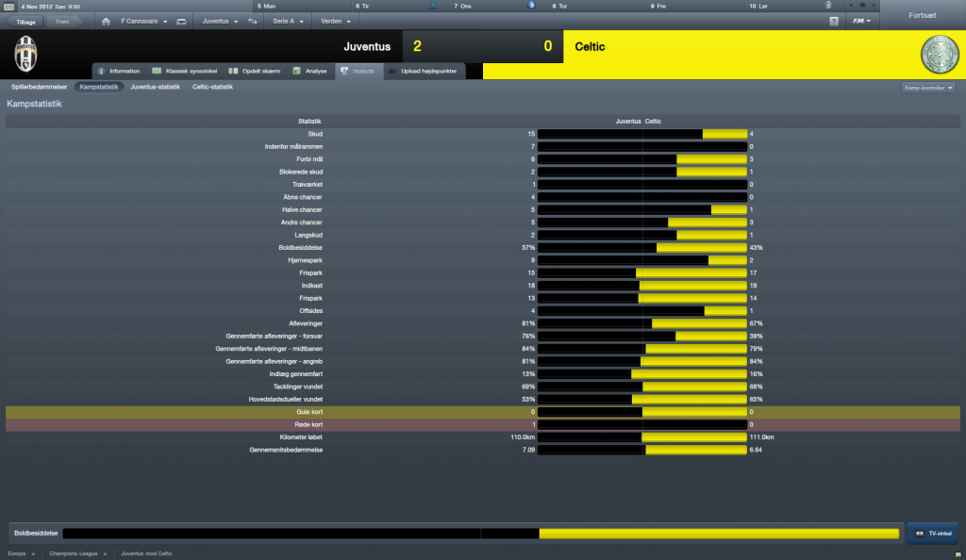Open the Klassisk synsvinkel tab
The height and width of the screenshot is (560, 966).
[x=184, y=72]
